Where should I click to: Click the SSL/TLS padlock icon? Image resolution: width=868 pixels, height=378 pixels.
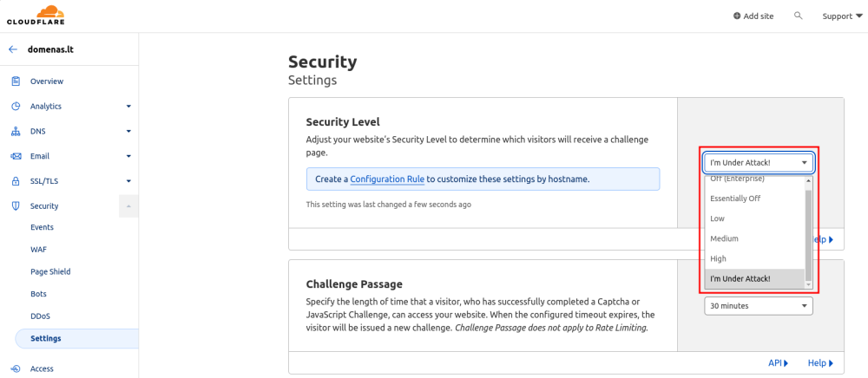pyautogui.click(x=15, y=182)
